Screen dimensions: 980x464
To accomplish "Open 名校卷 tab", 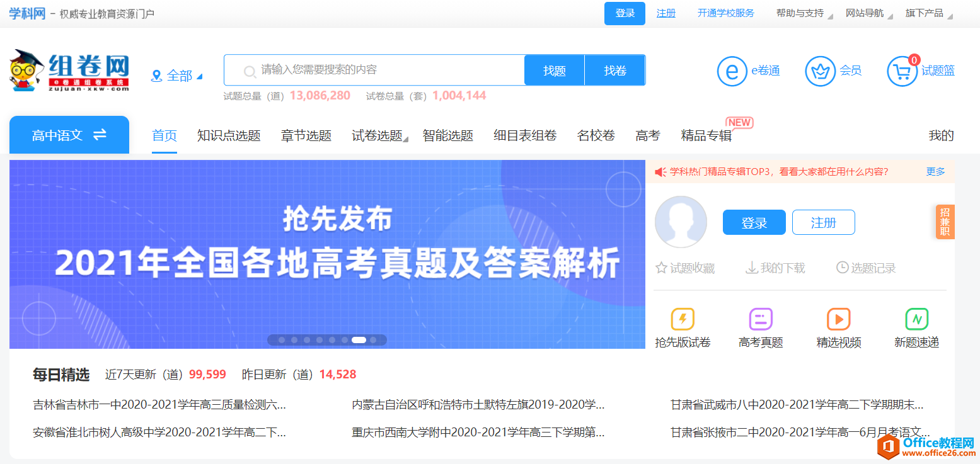I will pyautogui.click(x=596, y=135).
